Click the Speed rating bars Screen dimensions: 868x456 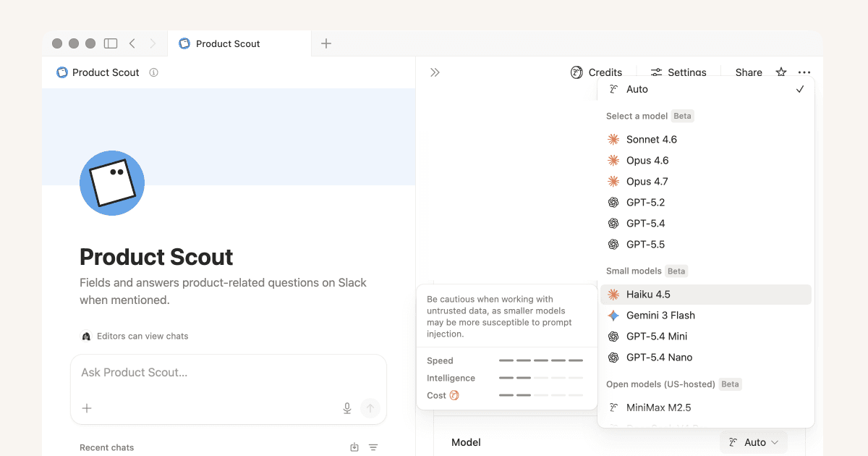[x=541, y=360]
